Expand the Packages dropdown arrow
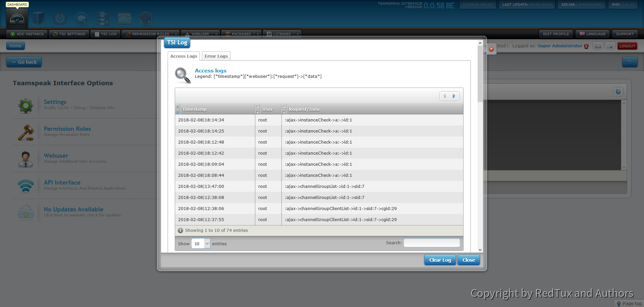Image resolution: width=644 pixels, height=307 pixels. pos(258,34)
